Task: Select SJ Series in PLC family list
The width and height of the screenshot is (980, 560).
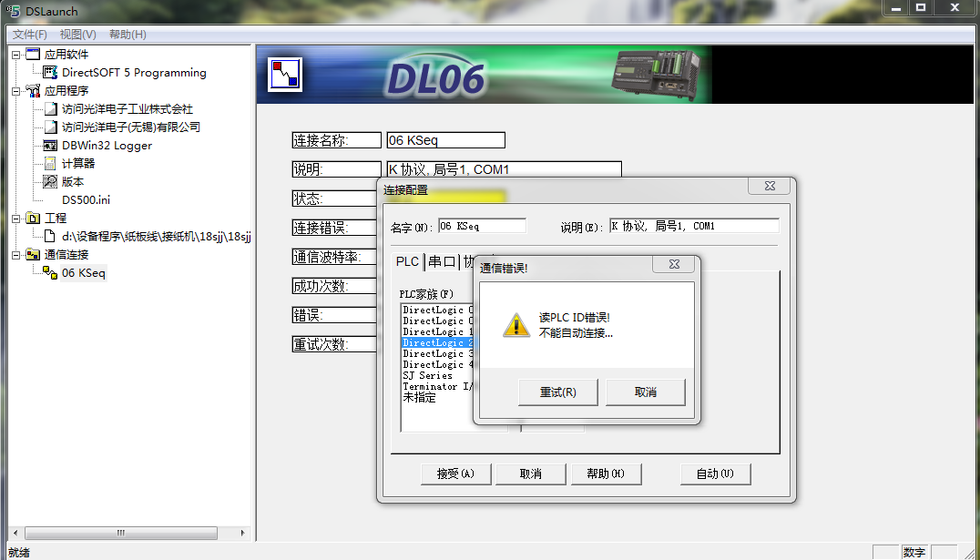Action: (428, 376)
